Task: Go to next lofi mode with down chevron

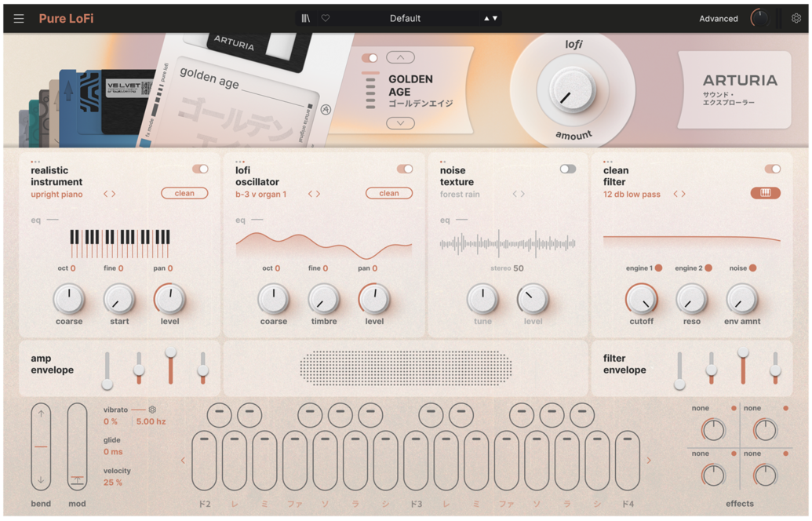Action: pos(400,123)
